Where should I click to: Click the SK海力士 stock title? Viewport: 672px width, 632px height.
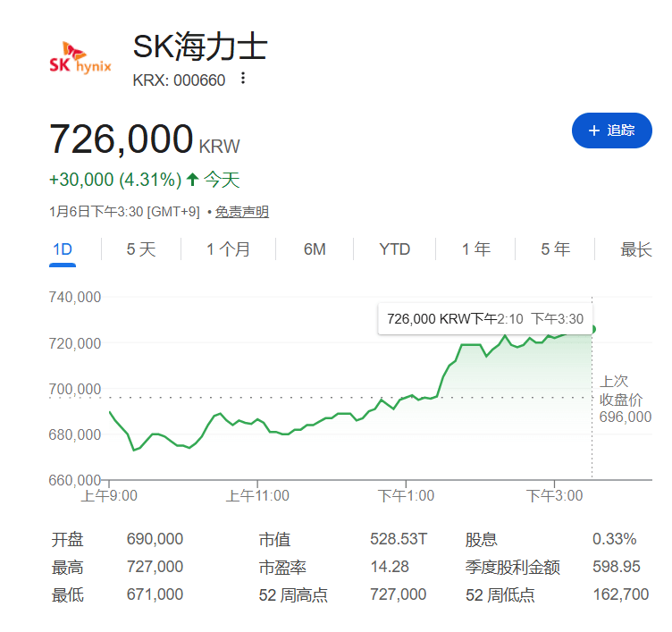[199, 48]
